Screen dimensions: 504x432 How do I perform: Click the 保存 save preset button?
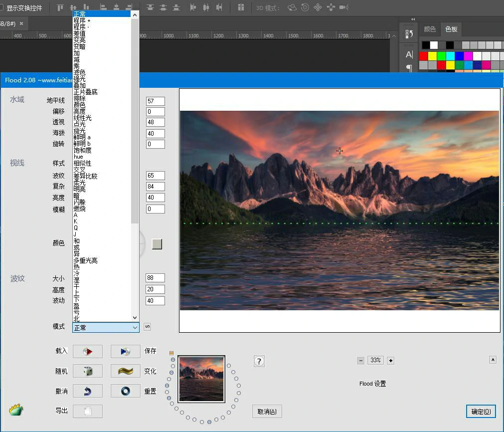125,352
